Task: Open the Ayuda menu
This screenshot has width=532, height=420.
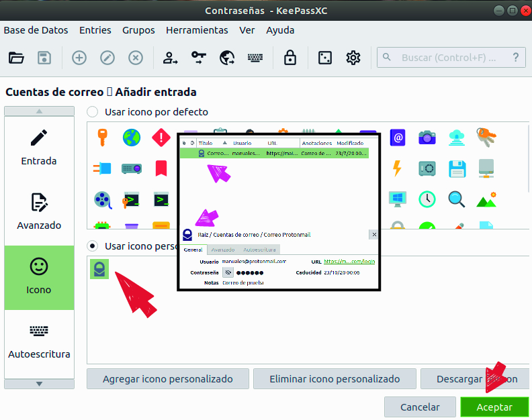Action: (280, 30)
